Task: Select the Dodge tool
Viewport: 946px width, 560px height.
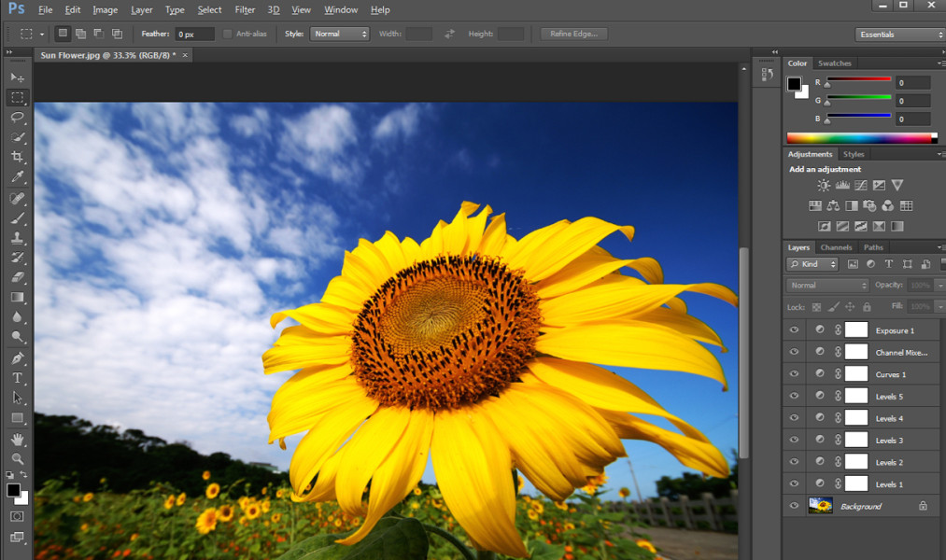Action: [17, 337]
